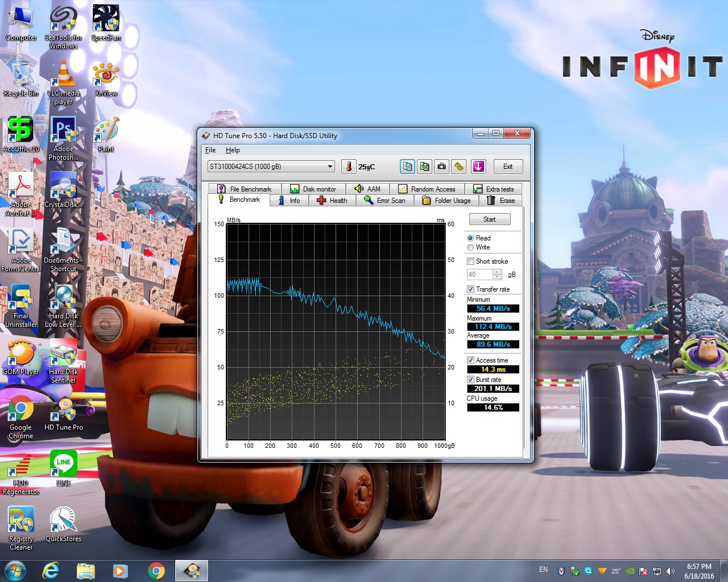This screenshot has height=582, width=728.
Task: Start the benchmark test
Action: (490, 219)
